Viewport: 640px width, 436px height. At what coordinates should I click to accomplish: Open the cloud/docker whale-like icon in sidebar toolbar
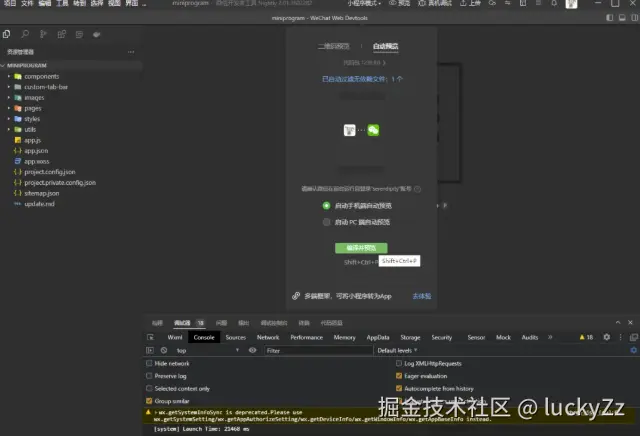pos(97,34)
